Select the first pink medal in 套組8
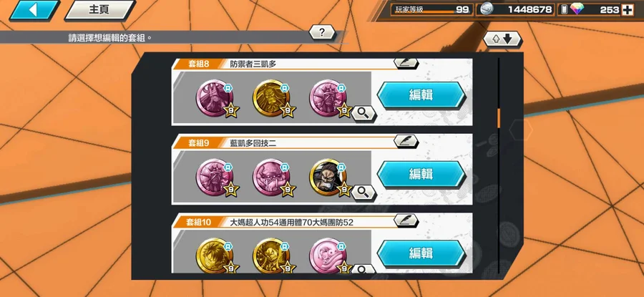Screen dimensions: 644x297 click(215, 99)
